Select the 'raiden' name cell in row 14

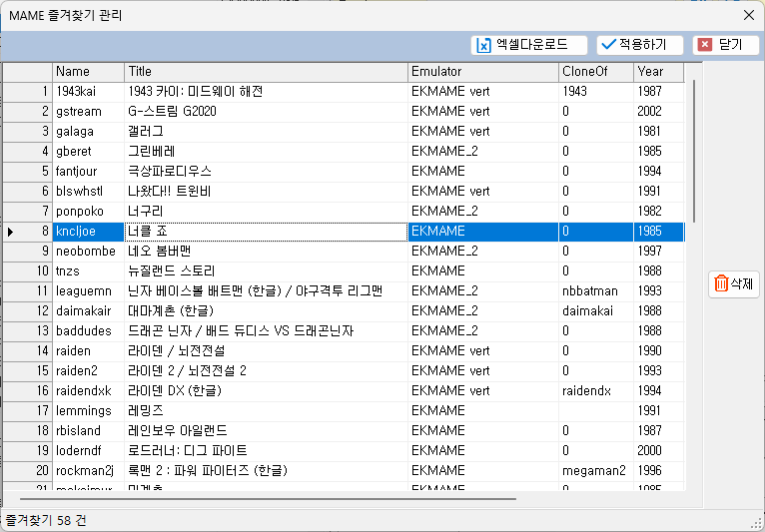[x=88, y=351]
